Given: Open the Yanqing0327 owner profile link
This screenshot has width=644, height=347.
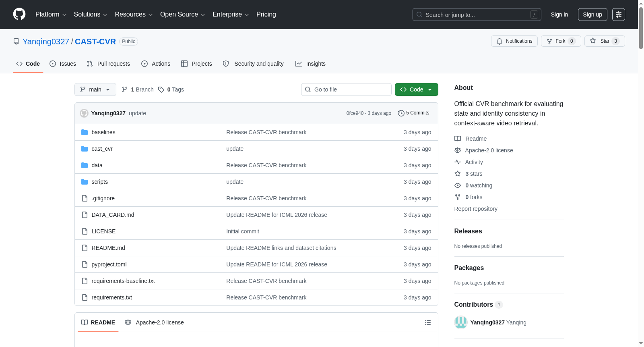Looking at the screenshot, I should click(x=46, y=42).
